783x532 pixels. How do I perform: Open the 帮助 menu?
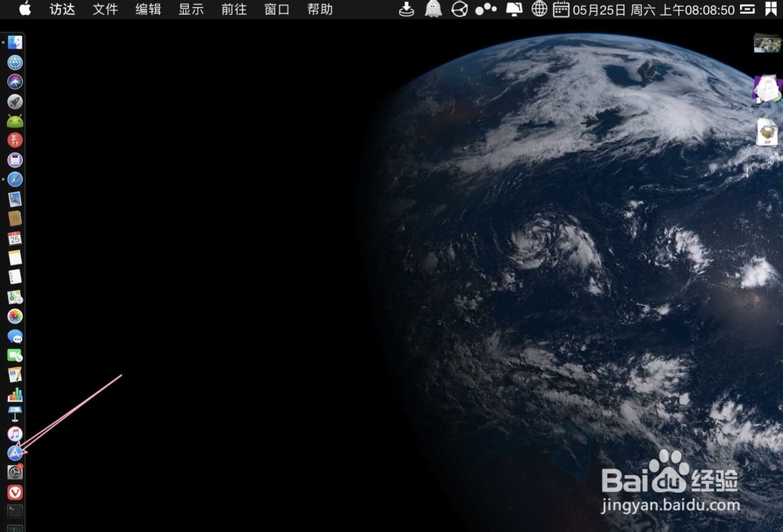(320, 9)
